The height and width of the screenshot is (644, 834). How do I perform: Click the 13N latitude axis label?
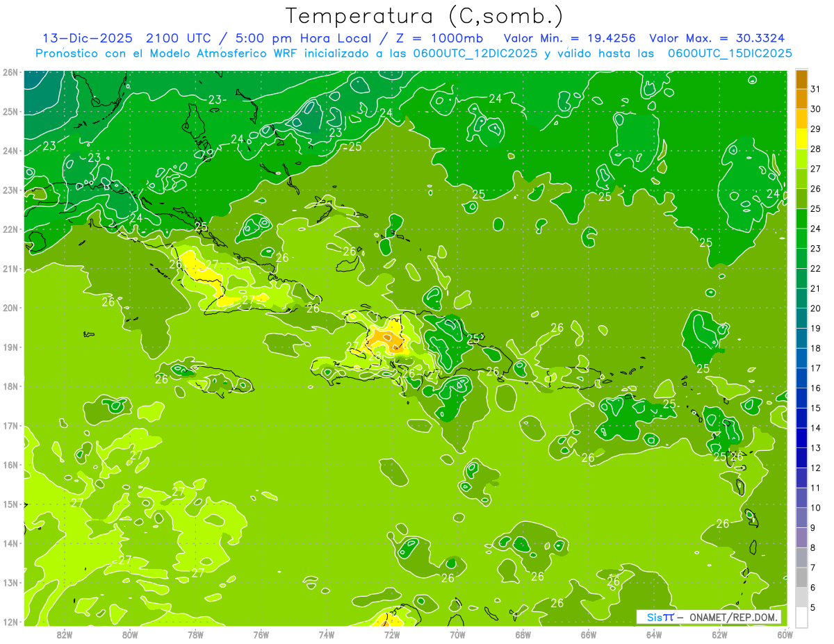coord(10,583)
